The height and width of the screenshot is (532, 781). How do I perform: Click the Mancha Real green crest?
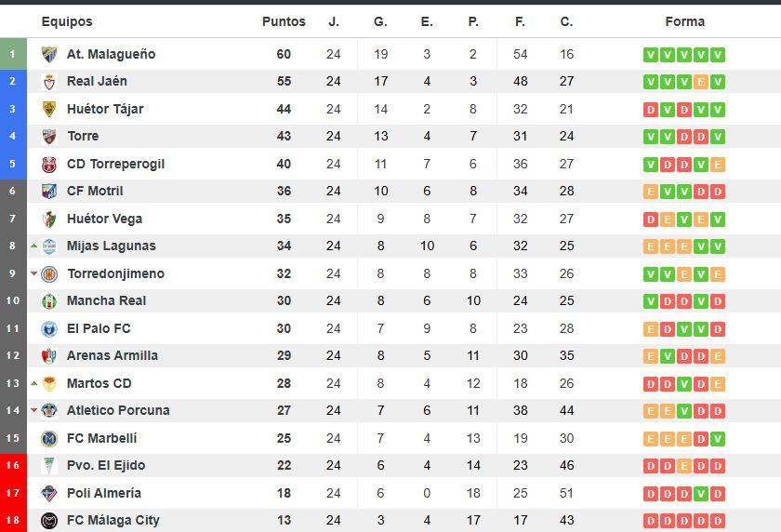click(x=48, y=300)
